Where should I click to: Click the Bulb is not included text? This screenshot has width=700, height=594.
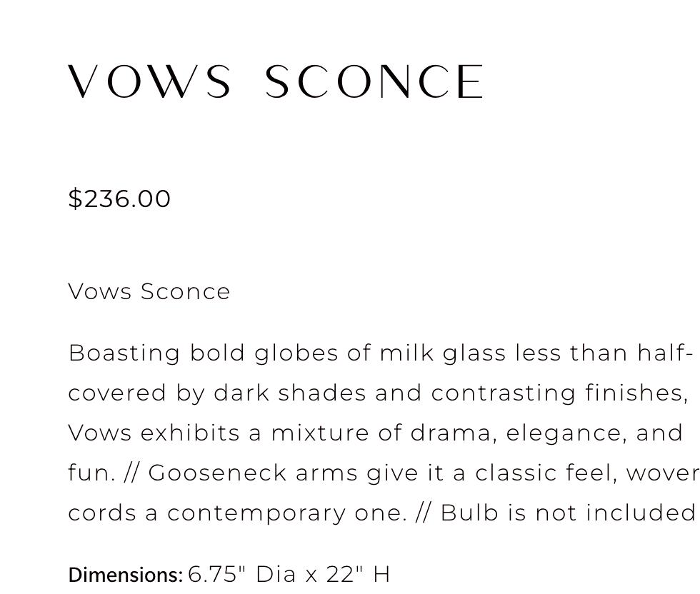click(568, 513)
